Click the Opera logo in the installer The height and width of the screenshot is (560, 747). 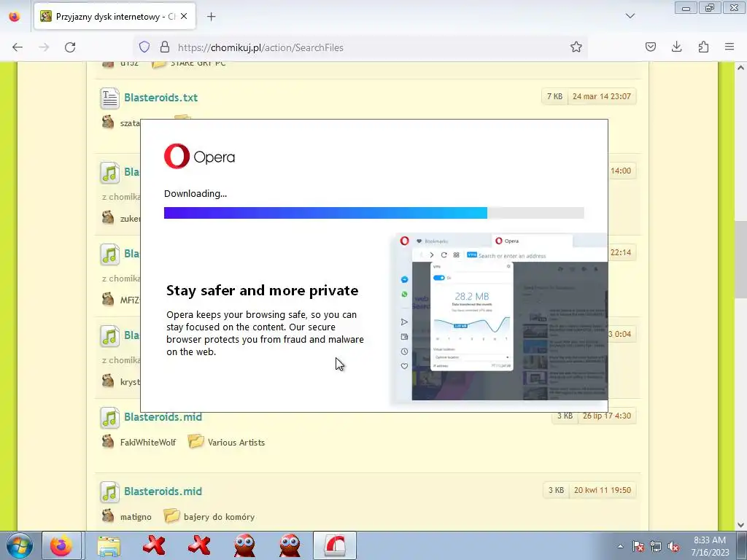coord(199,156)
